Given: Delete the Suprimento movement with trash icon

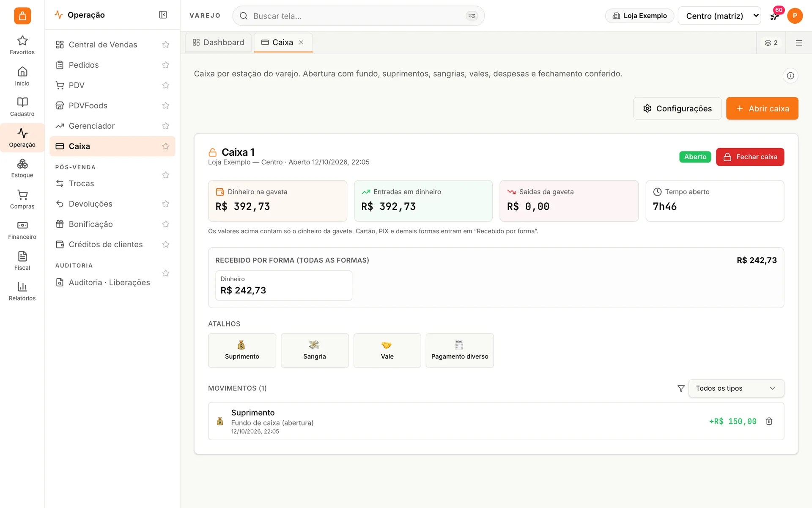Looking at the screenshot, I should (769, 421).
